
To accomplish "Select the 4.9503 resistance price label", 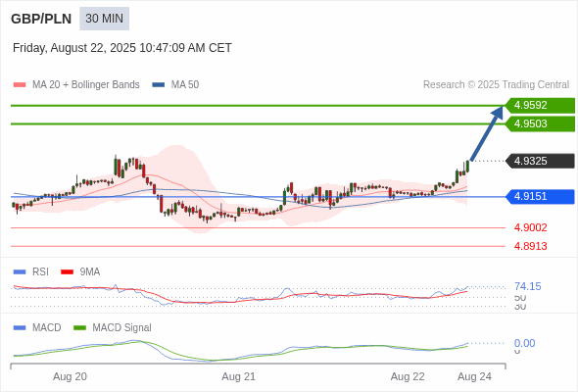I will click(x=540, y=123).
